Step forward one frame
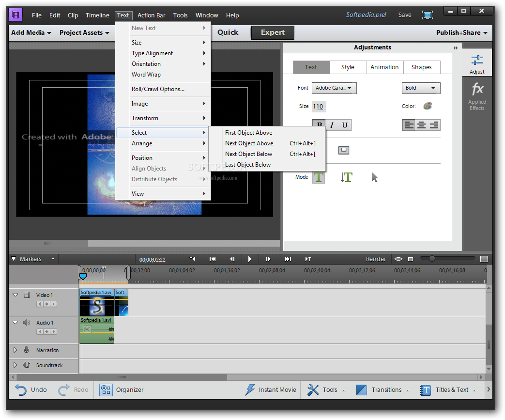Viewport: 505px width, 420px height. [x=268, y=259]
